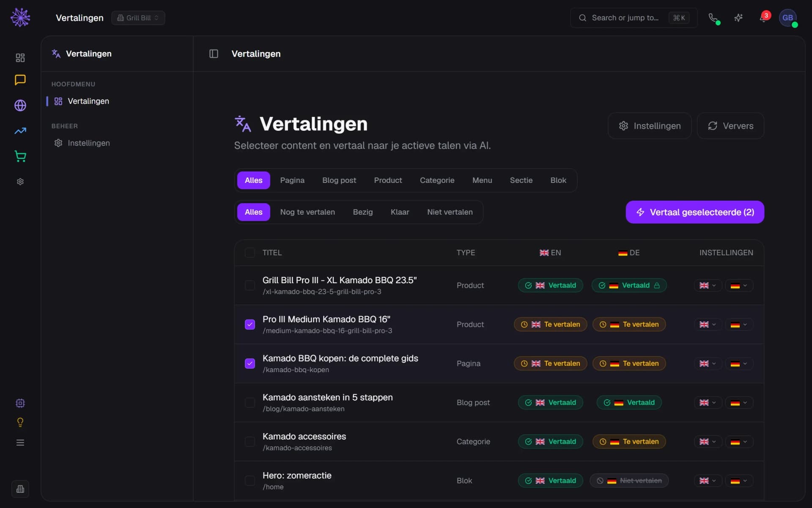
Task: Click the lightbulb ideas icon
Action: tap(20, 422)
